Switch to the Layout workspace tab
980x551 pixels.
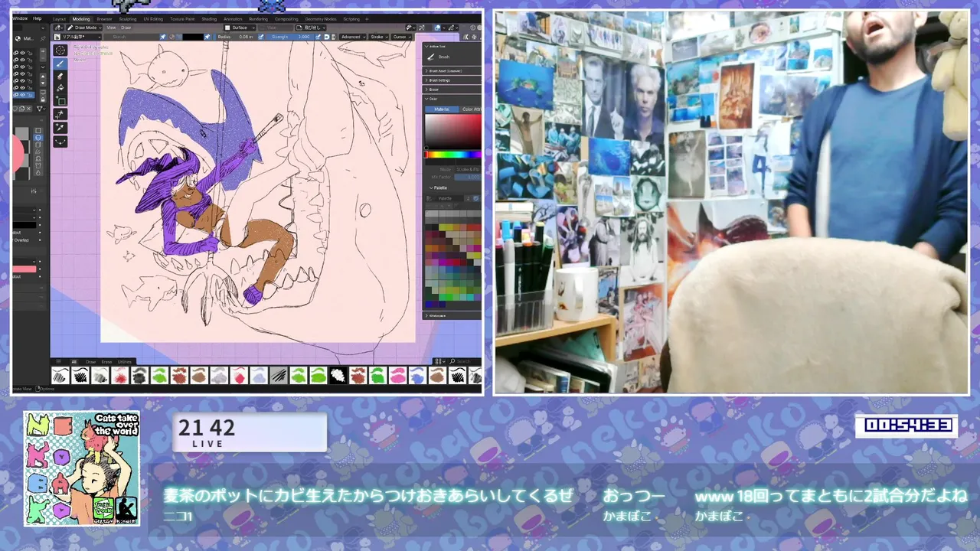tap(59, 19)
